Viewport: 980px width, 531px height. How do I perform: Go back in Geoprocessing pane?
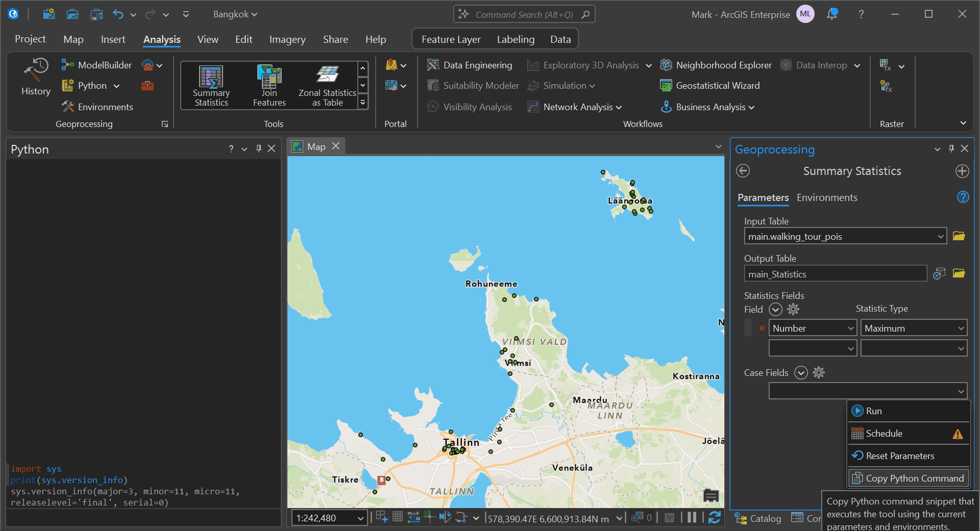coord(743,171)
